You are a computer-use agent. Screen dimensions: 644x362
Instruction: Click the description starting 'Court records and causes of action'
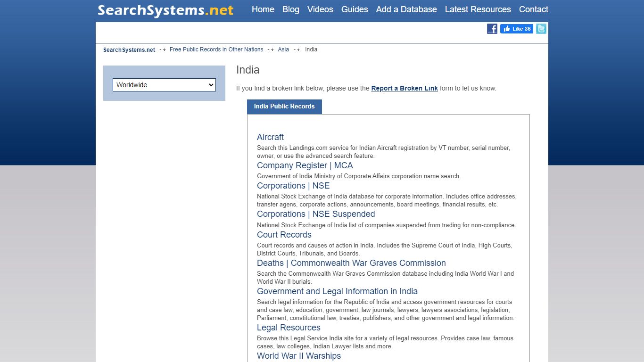(x=384, y=249)
